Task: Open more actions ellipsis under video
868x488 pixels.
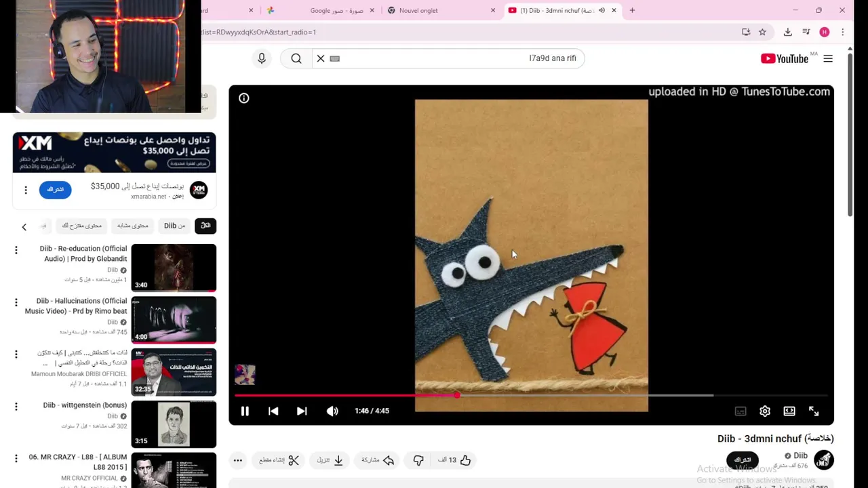Action: 238,460
